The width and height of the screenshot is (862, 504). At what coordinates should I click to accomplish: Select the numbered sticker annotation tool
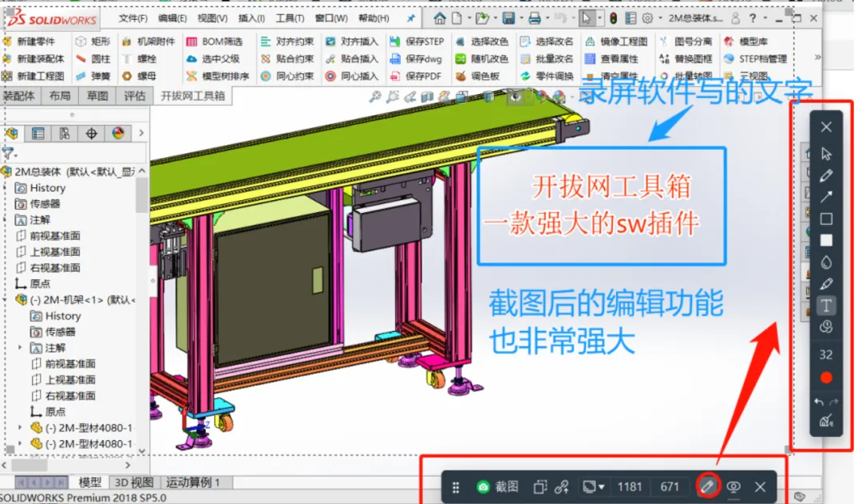click(x=826, y=327)
